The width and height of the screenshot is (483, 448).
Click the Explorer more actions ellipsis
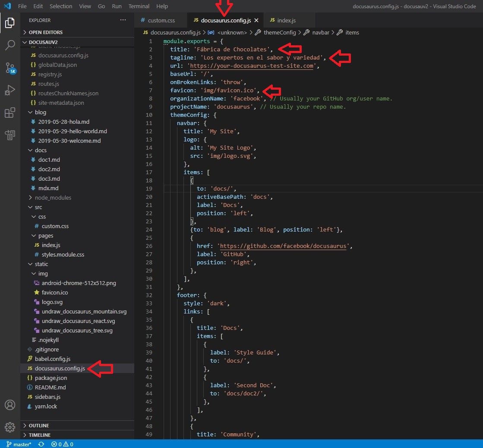point(123,20)
